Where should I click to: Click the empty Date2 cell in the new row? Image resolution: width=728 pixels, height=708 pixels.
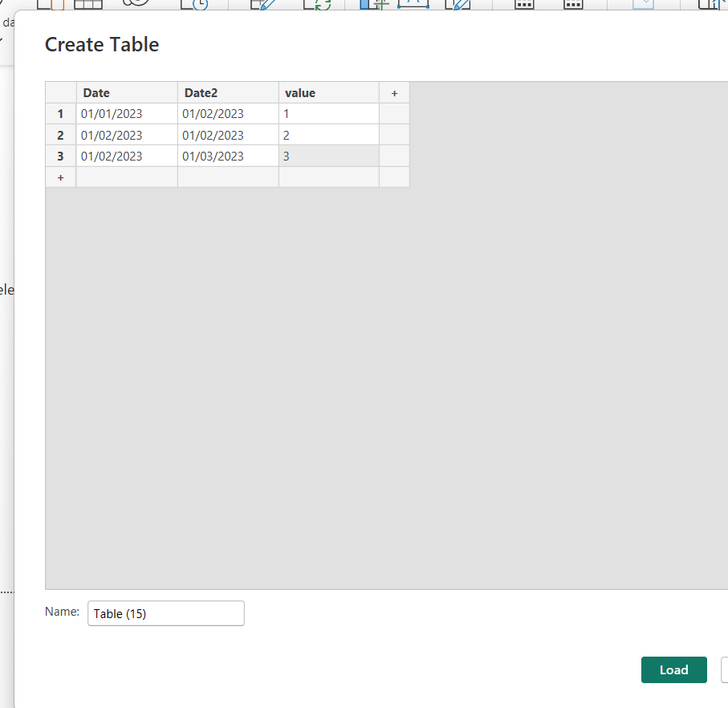(x=228, y=177)
